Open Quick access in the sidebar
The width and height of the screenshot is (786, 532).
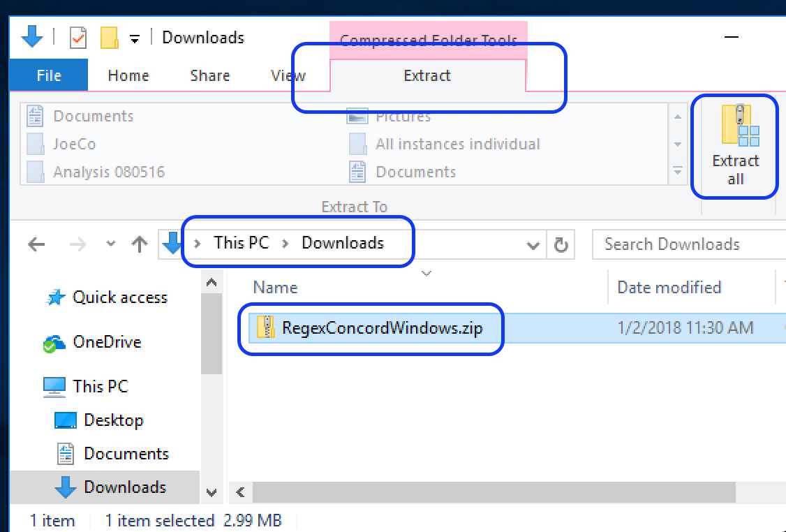click(x=119, y=297)
